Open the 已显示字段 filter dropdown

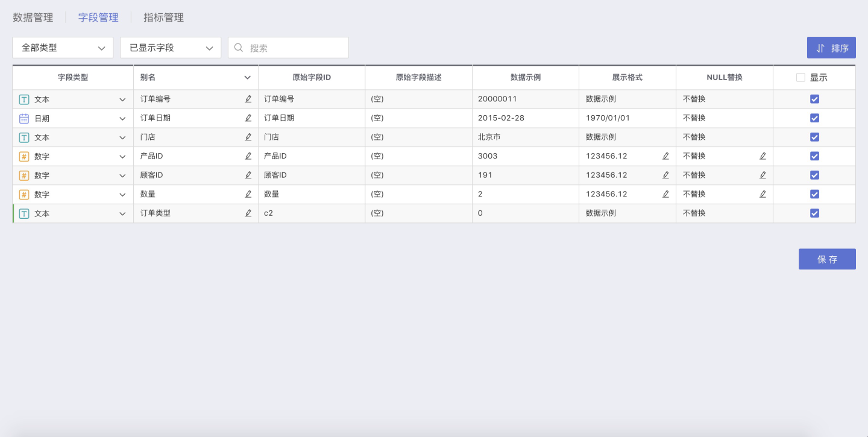tap(171, 48)
